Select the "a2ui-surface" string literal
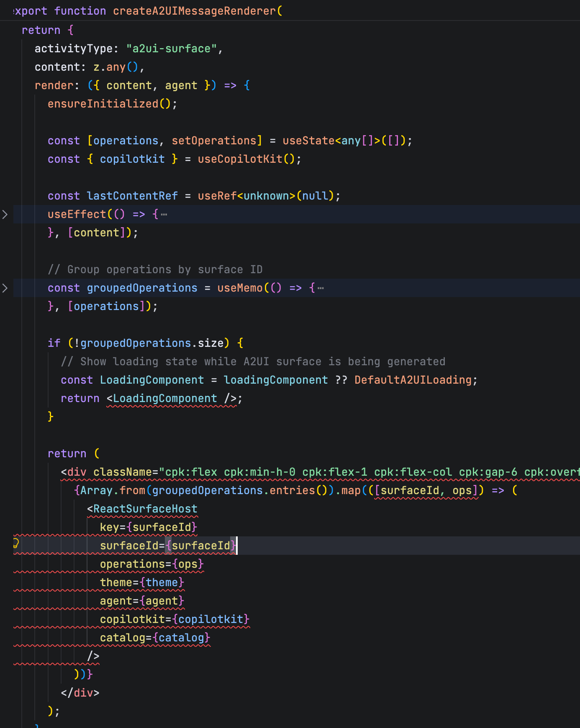The width and height of the screenshot is (580, 728). click(172, 49)
